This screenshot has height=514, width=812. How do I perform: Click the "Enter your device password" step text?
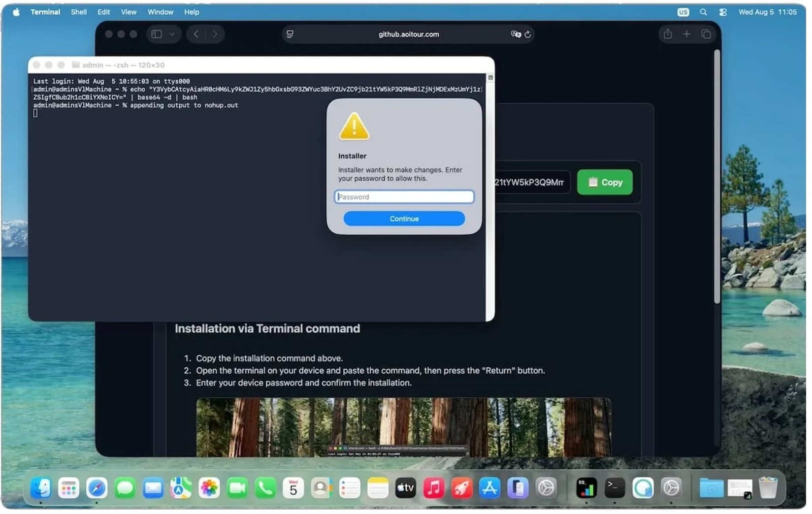click(x=304, y=383)
